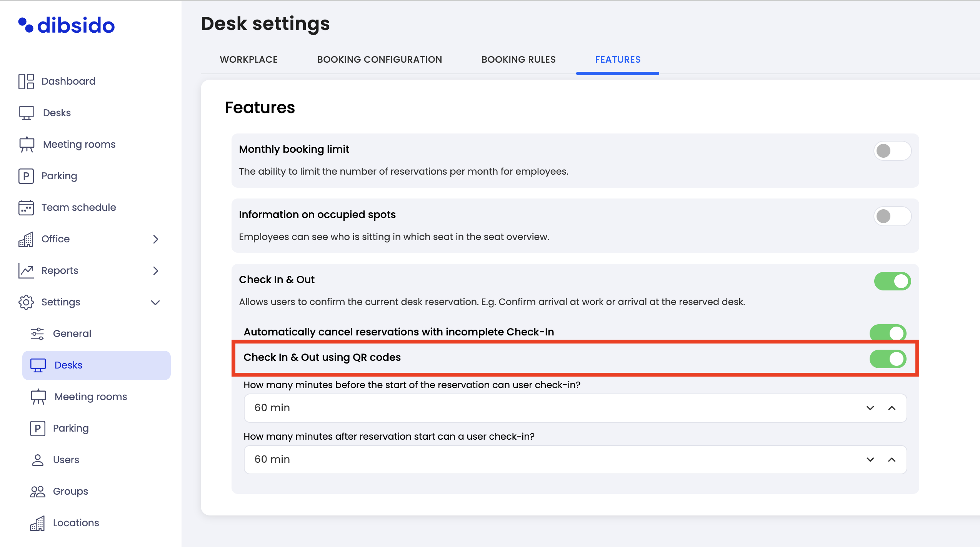This screenshot has height=547, width=980.
Task: Toggle automatic cancellation of incomplete Check-In reservations
Action: coord(888,333)
